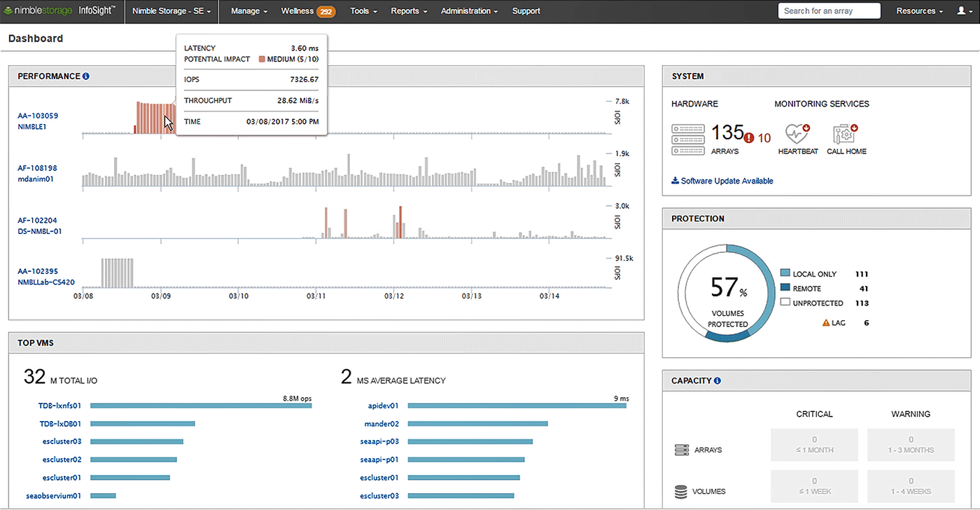Open the seaobservium01 VM link
The height and width of the screenshot is (510, 980).
tap(54, 496)
